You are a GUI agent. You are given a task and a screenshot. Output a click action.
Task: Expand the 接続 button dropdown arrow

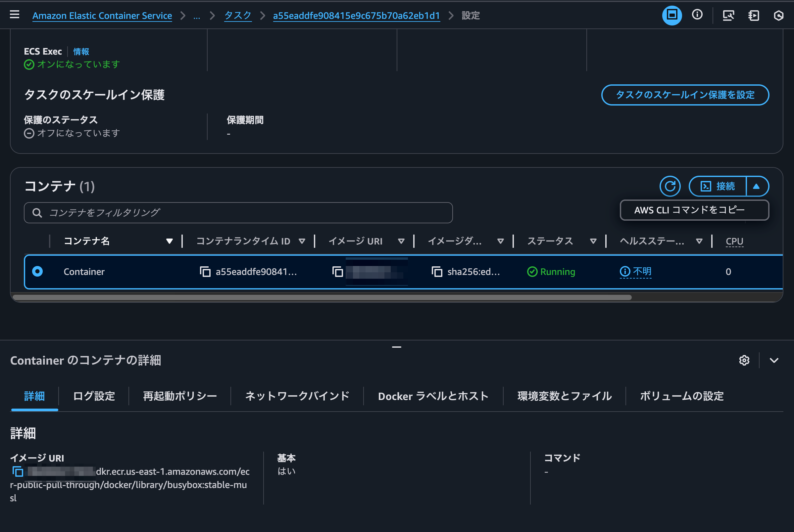tap(757, 186)
